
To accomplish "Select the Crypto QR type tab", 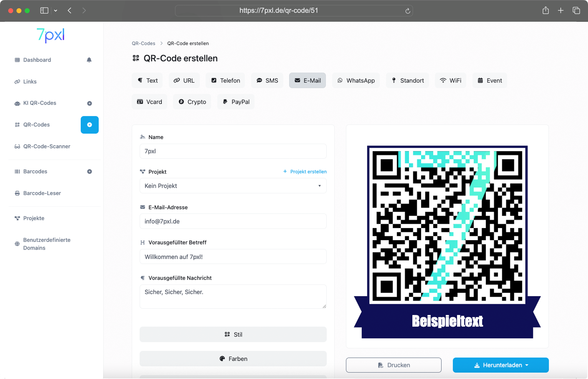I will tap(192, 102).
